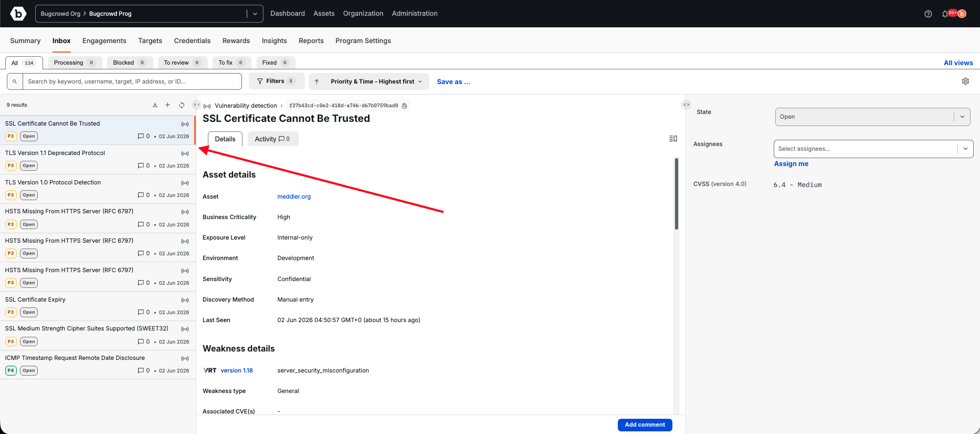Screen dimensions: 980x434
Task: Click the Bugcrowd logo icon
Action: 18,14
